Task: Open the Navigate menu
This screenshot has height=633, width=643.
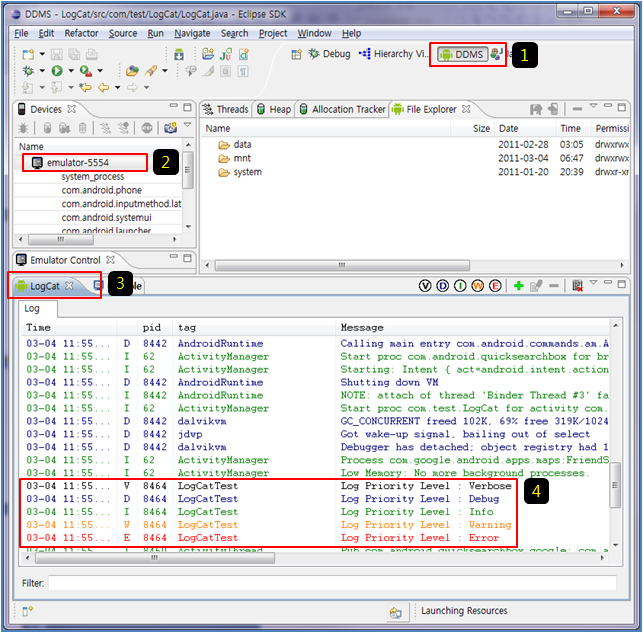Action: [192, 33]
